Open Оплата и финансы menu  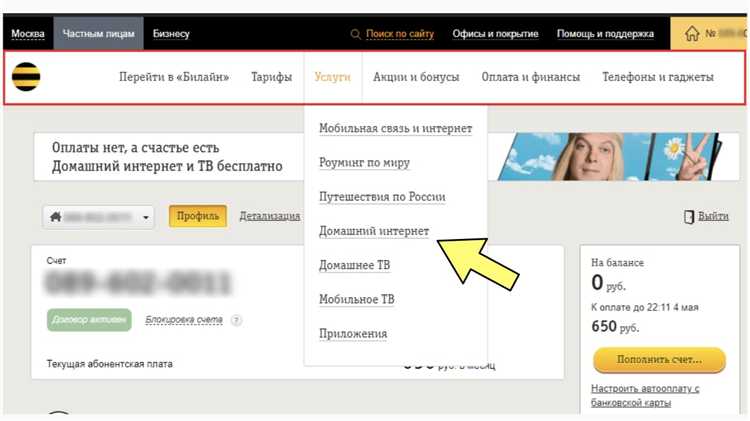530,77
